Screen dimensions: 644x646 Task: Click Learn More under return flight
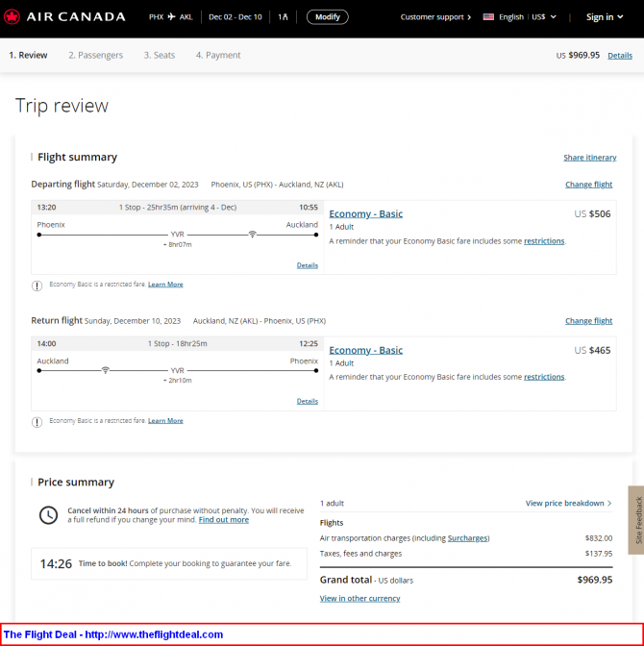pyautogui.click(x=165, y=421)
